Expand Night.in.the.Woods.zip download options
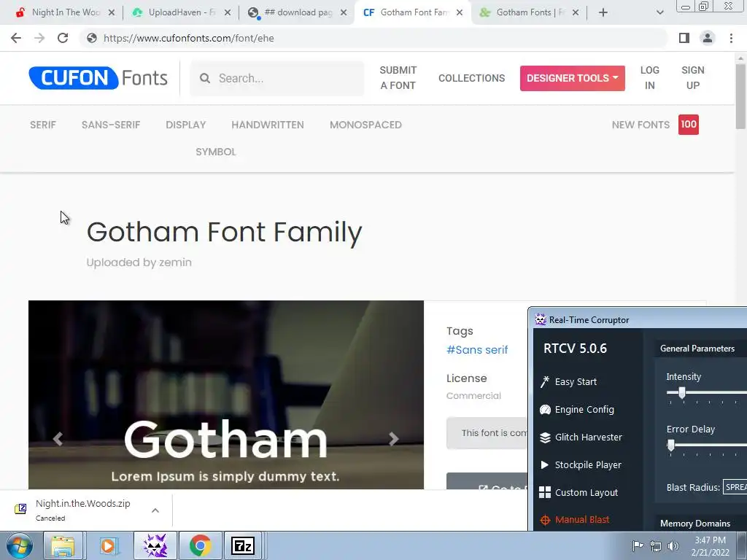 point(155,510)
